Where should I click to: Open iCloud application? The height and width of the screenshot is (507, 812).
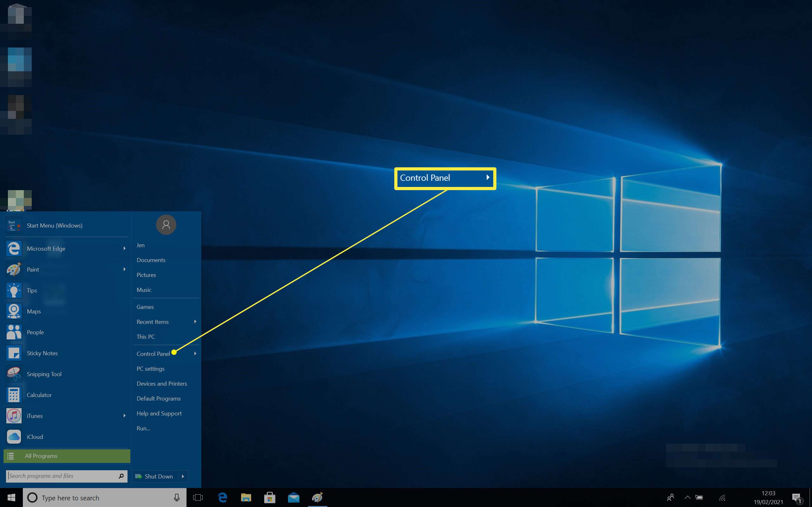[x=35, y=436]
